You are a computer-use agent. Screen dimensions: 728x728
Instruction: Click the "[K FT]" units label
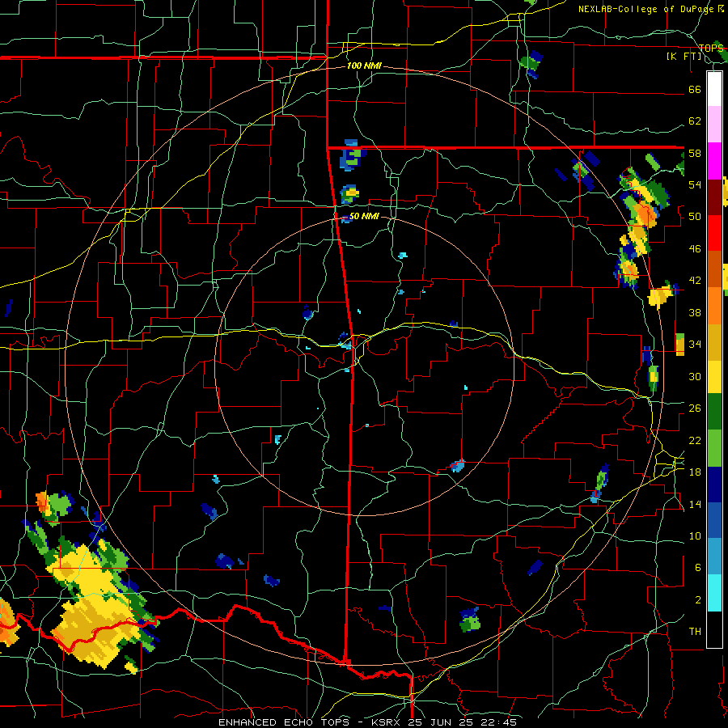pos(684,57)
